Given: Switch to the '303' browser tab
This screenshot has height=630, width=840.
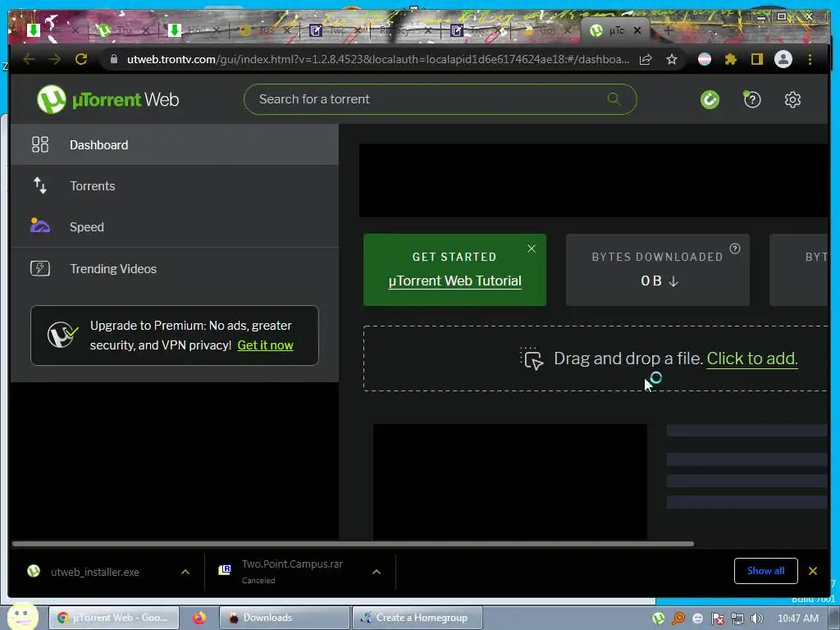Looking at the screenshot, I should point(265,30).
